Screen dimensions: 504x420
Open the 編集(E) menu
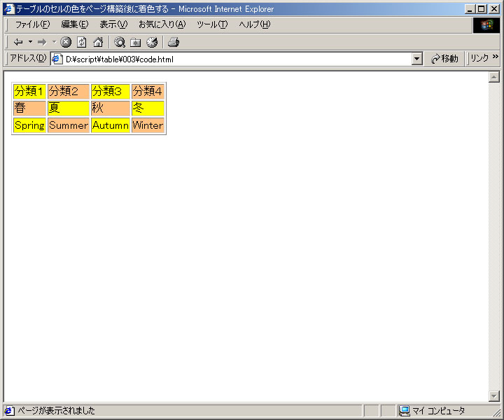coord(75,24)
